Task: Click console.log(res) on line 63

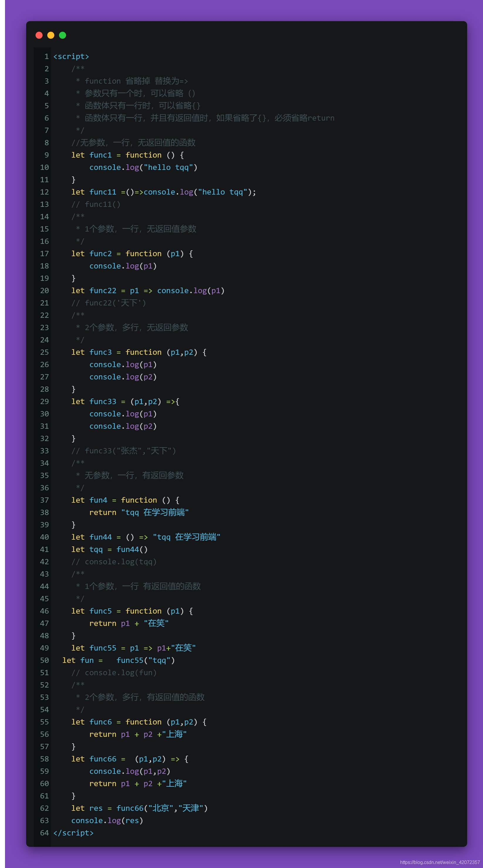Action: (x=107, y=820)
